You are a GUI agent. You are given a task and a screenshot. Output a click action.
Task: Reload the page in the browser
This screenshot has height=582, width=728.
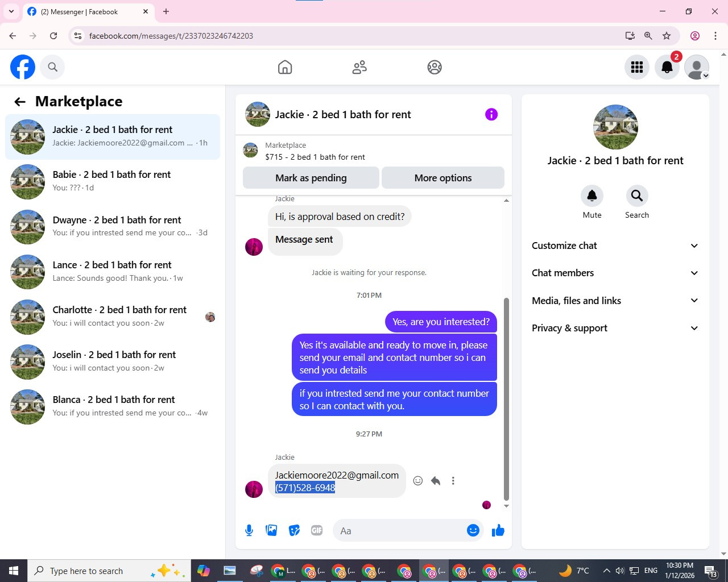[x=53, y=36]
